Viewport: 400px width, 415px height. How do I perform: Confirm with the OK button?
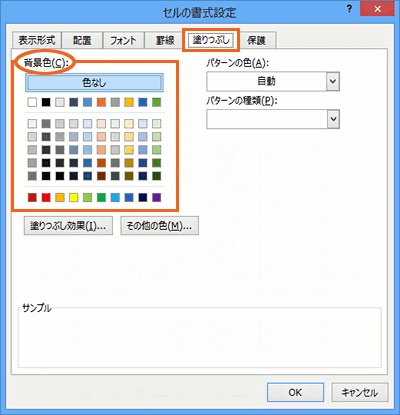point(295,392)
